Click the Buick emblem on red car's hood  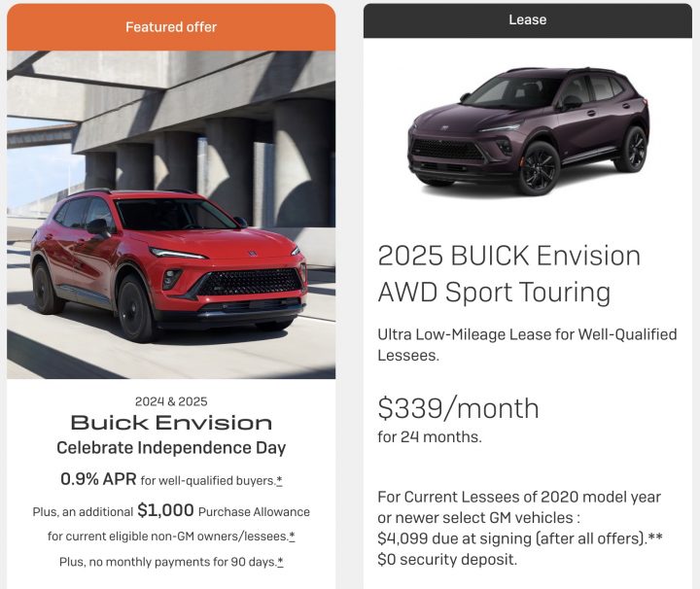click(253, 254)
